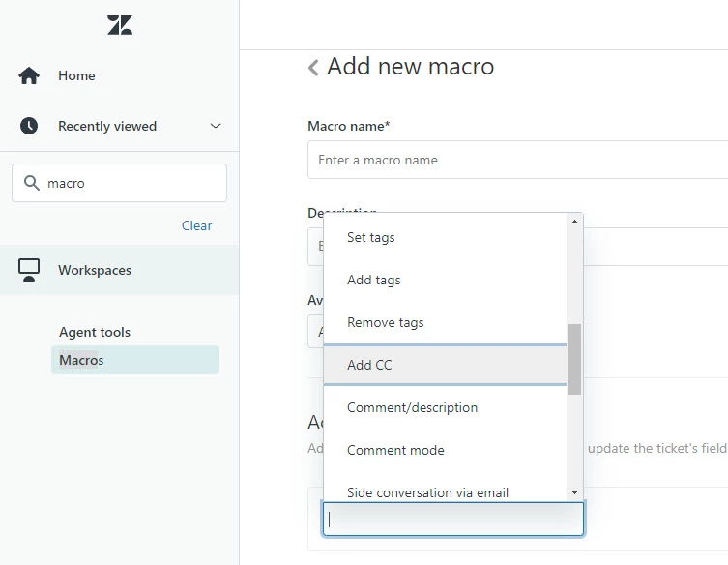Select Set tags action option
728x565 pixels.
click(371, 237)
